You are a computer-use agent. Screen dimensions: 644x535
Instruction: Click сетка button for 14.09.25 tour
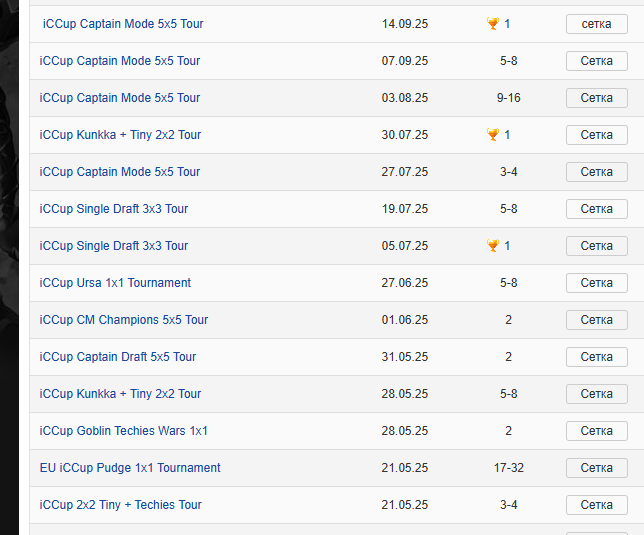pos(596,24)
